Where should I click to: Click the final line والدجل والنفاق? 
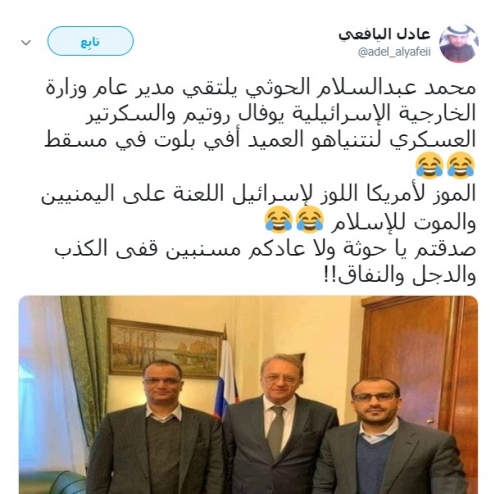tap(398, 276)
